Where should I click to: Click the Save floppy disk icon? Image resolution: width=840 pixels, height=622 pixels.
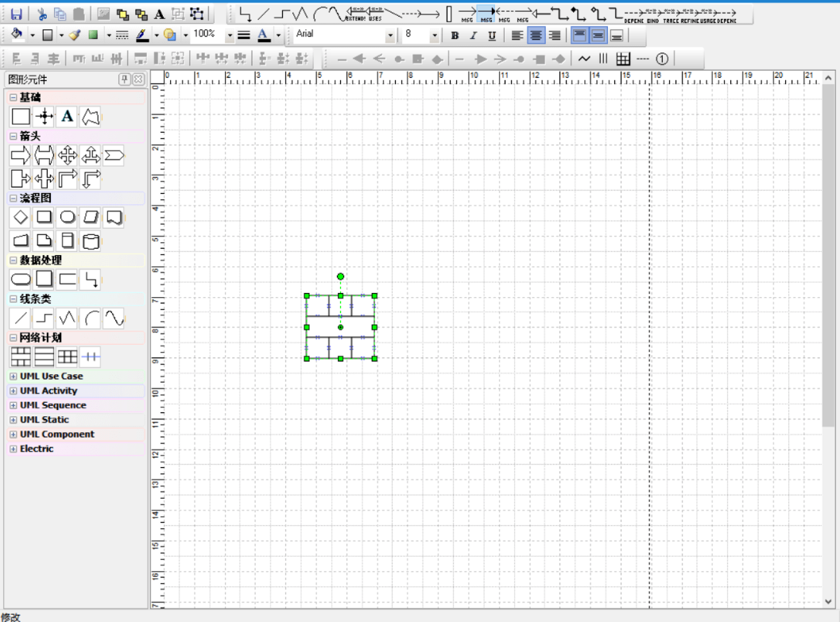click(16, 14)
